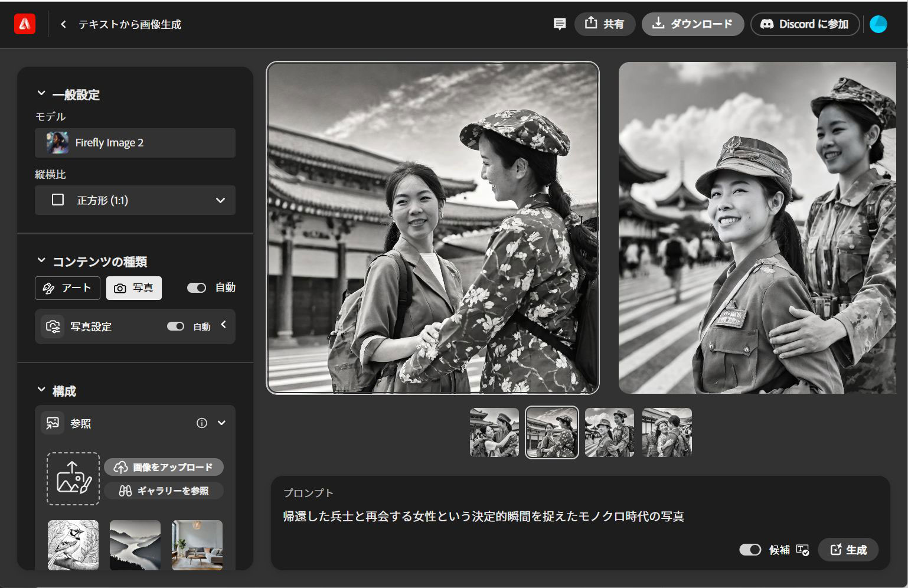This screenshot has height=588, width=908.
Task: Open the 縦横比 aspect ratio dropdown
Action: 135,200
